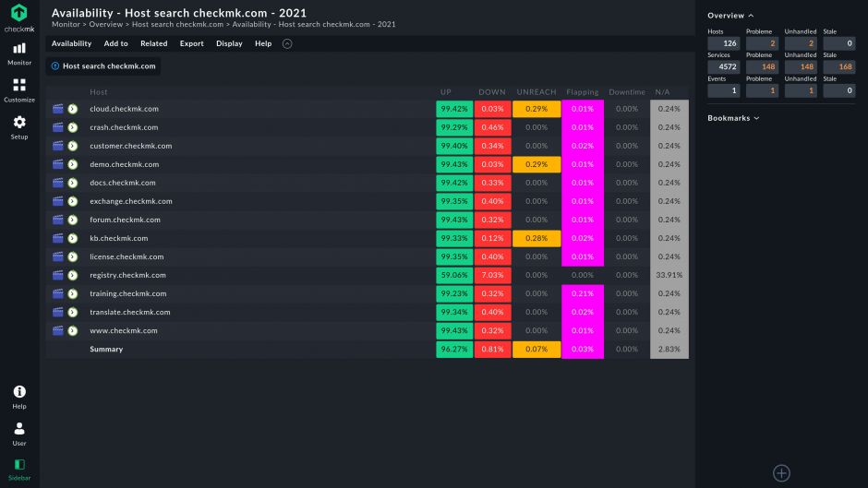Toggle the Sidebar visibility
This screenshot has width=868, height=488.
coord(19,469)
